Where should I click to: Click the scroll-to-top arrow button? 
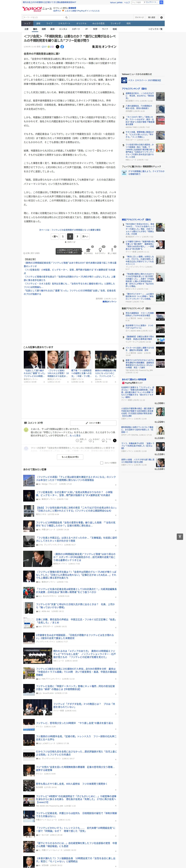180,537
